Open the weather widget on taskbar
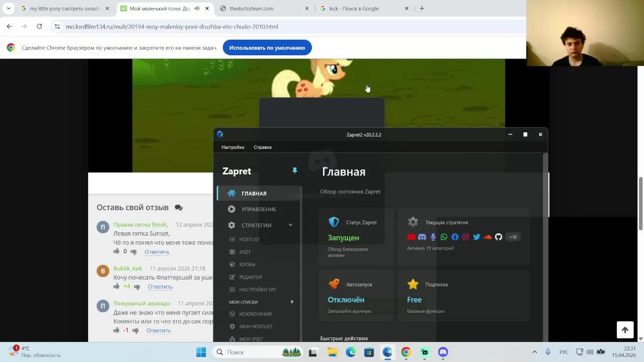The image size is (644, 362). [x=35, y=351]
